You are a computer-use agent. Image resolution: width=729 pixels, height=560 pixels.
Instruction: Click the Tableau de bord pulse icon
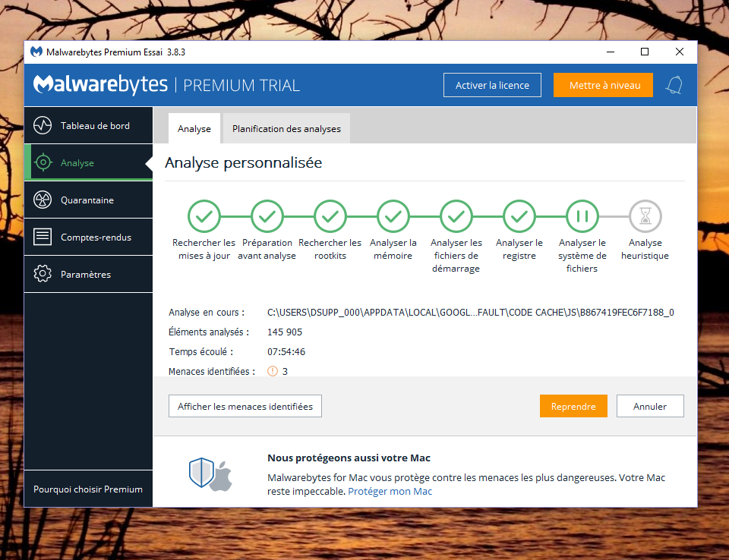pos(43,125)
